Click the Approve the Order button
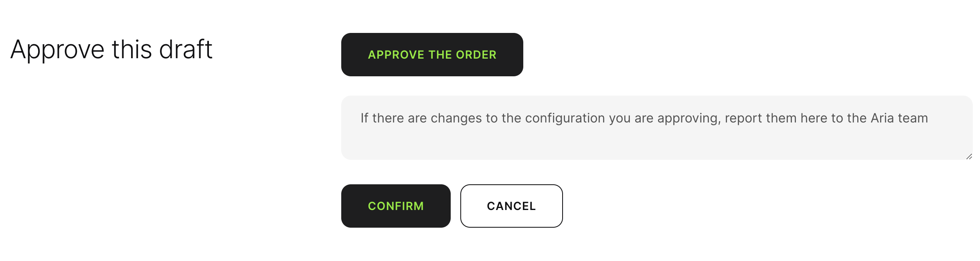Screen dimensions: 980x261 point(432,55)
